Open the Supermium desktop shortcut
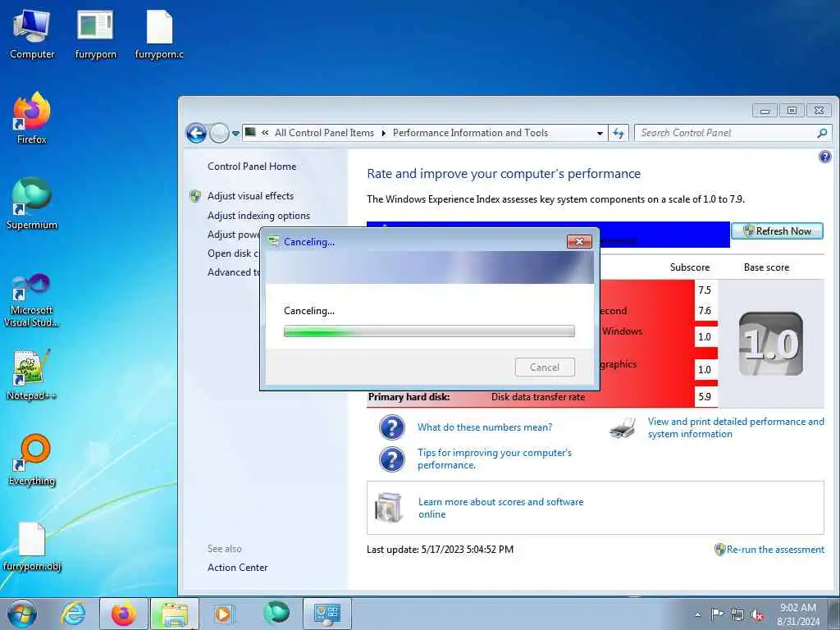This screenshot has height=630, width=840. click(x=32, y=203)
